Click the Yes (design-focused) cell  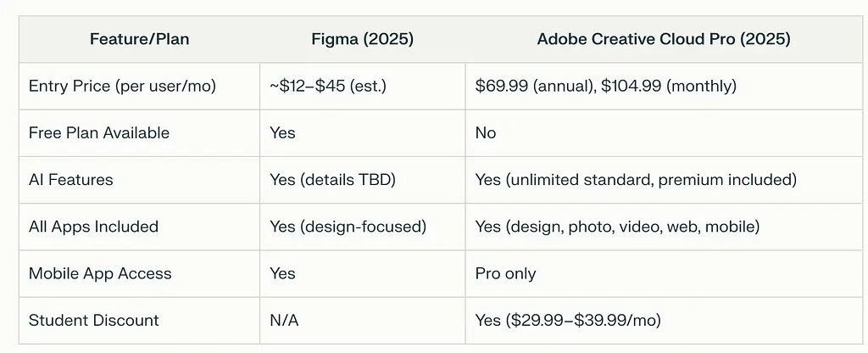point(347,227)
